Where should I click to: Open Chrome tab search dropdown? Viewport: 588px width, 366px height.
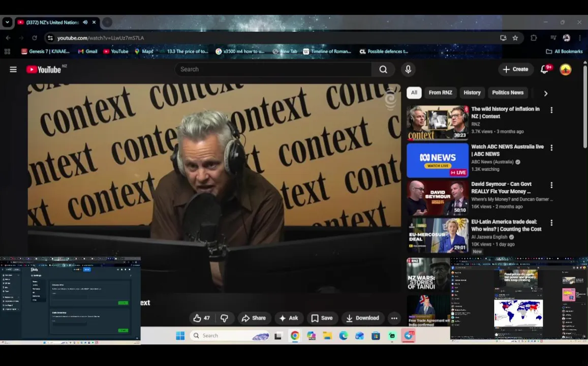click(7, 22)
